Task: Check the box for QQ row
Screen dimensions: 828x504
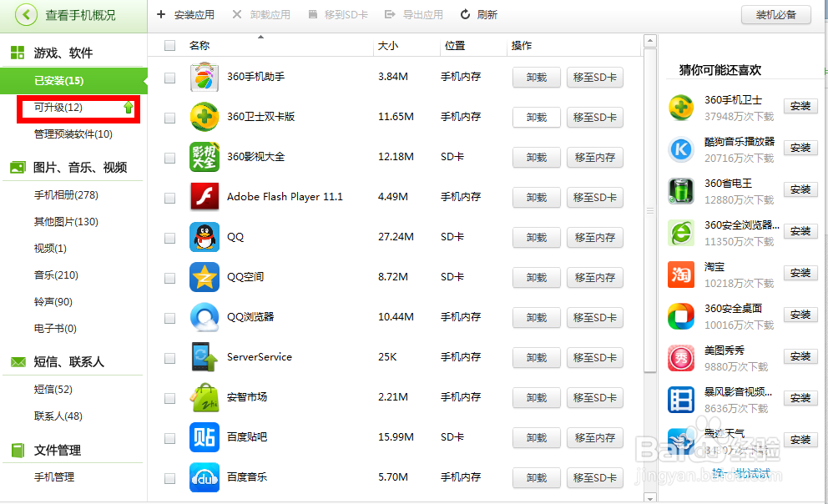Action: click(169, 238)
